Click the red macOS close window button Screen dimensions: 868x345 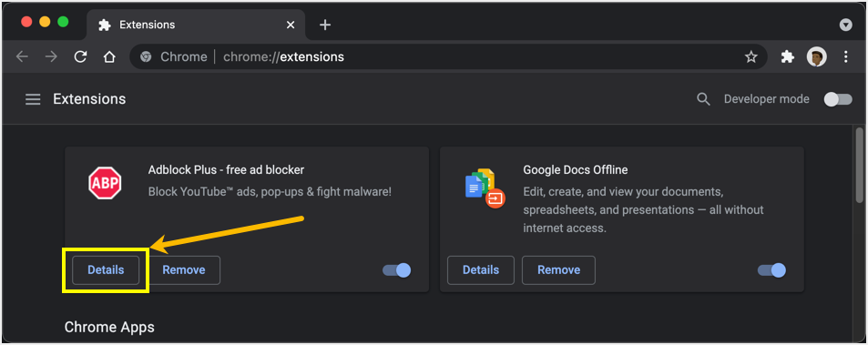coord(26,22)
